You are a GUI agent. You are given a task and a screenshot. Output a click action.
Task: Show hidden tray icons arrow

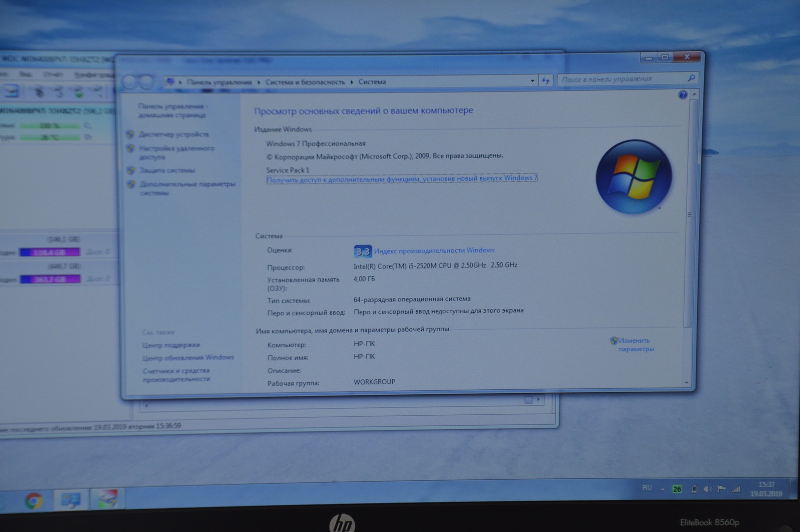tap(663, 489)
